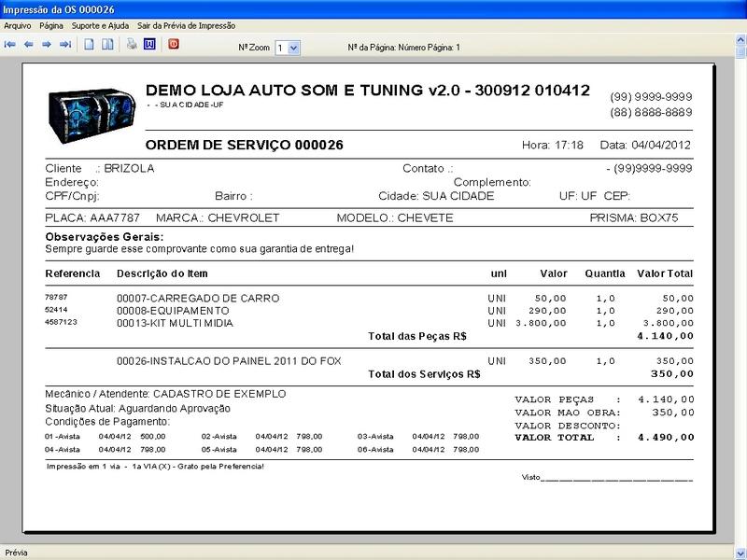Export the report to Word icon
Viewport: 747px width, 560px height.
pyautogui.click(x=149, y=44)
